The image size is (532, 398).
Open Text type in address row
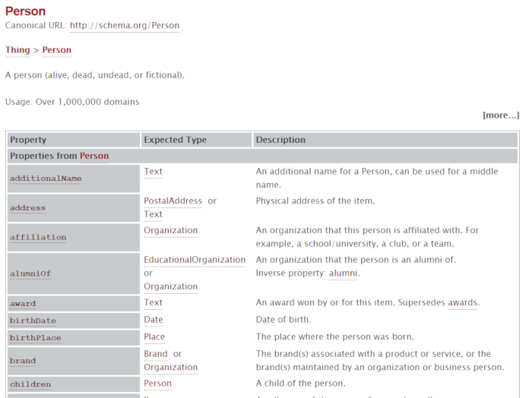(153, 214)
